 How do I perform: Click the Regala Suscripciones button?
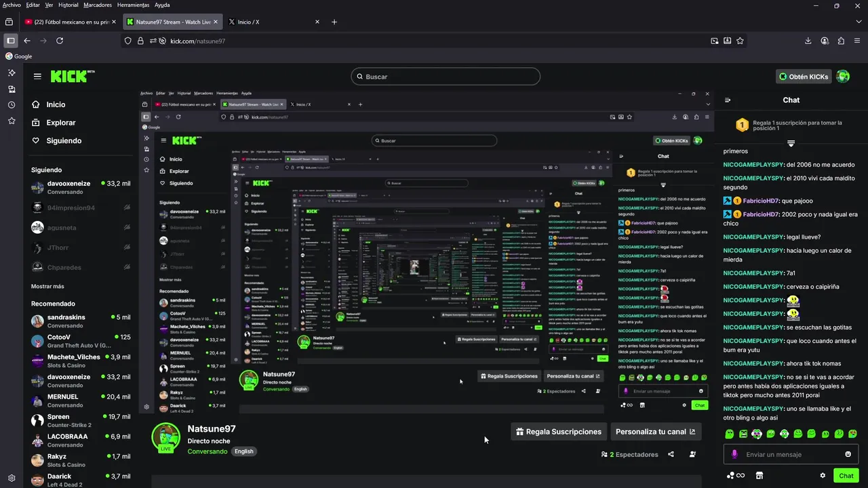click(559, 432)
